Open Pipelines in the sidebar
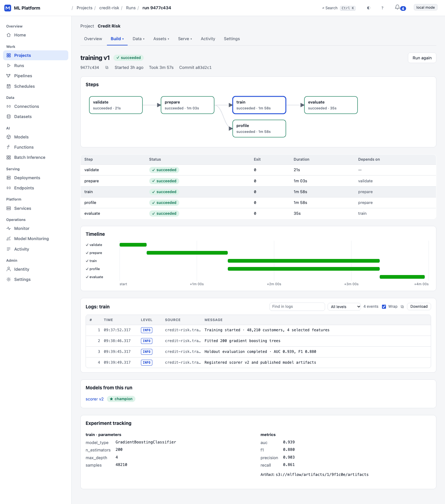 point(36,76)
